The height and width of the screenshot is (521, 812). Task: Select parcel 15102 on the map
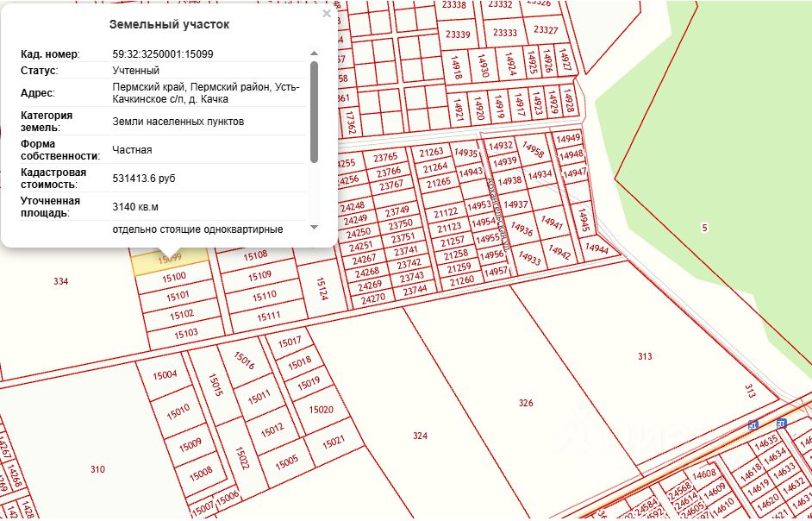pos(182,315)
